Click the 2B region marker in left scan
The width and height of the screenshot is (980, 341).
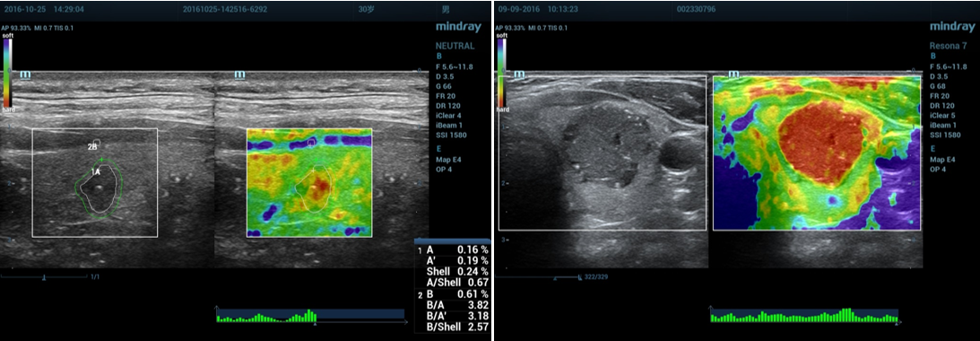tap(91, 146)
